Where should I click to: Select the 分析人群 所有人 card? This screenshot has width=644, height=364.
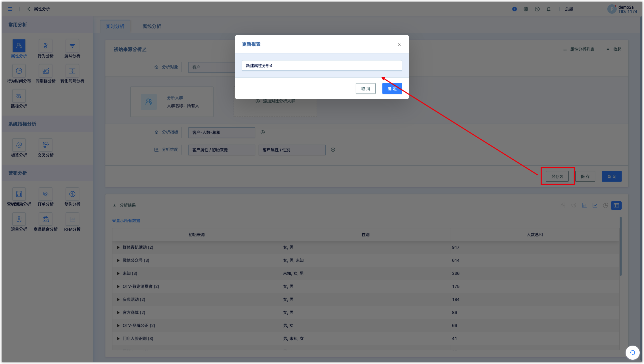pos(172,102)
